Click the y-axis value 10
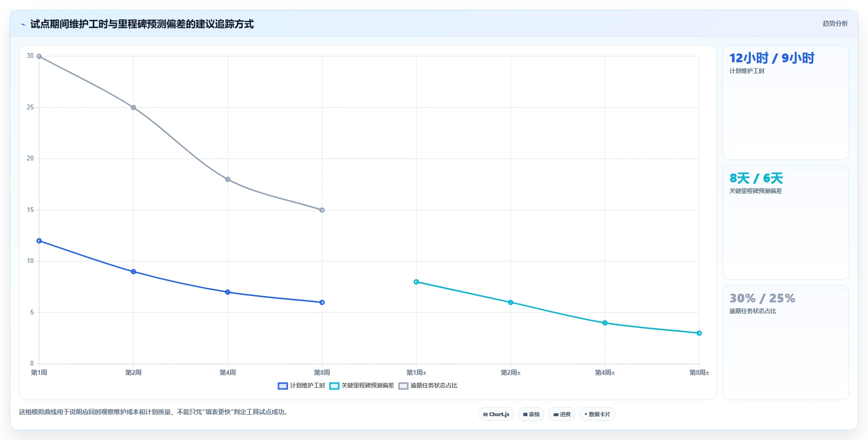The image size is (868, 440). 30,261
